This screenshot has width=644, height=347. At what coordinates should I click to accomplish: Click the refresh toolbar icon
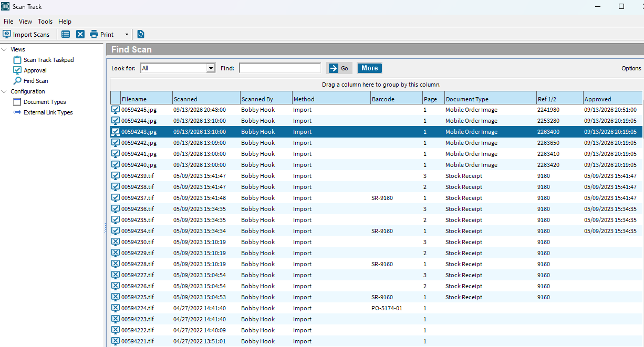pyautogui.click(x=141, y=34)
